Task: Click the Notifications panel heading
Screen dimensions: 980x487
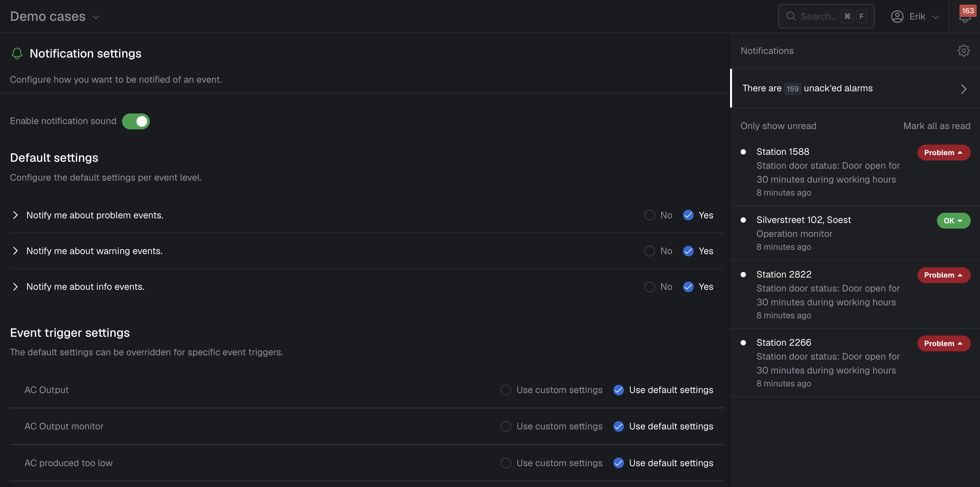Action: tap(767, 51)
